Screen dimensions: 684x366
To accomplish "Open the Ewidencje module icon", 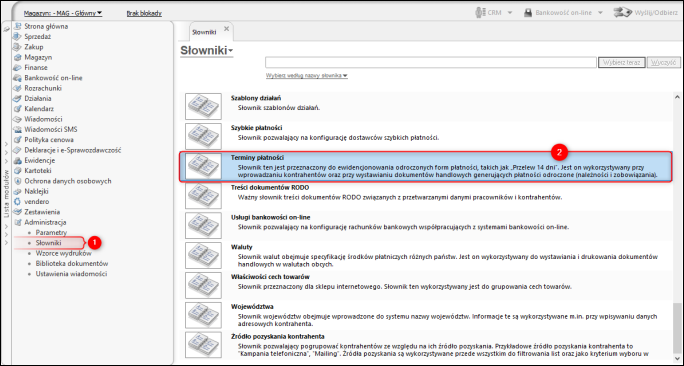I will pos(17,161).
